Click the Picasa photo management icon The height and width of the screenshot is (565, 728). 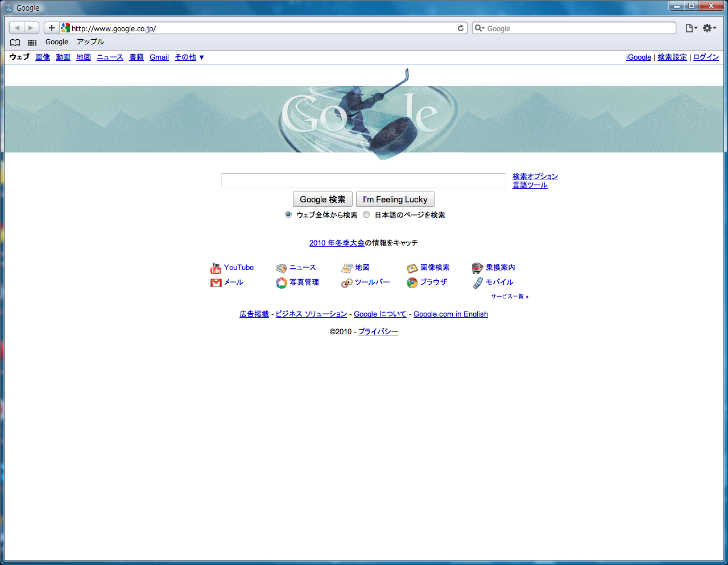(x=282, y=282)
